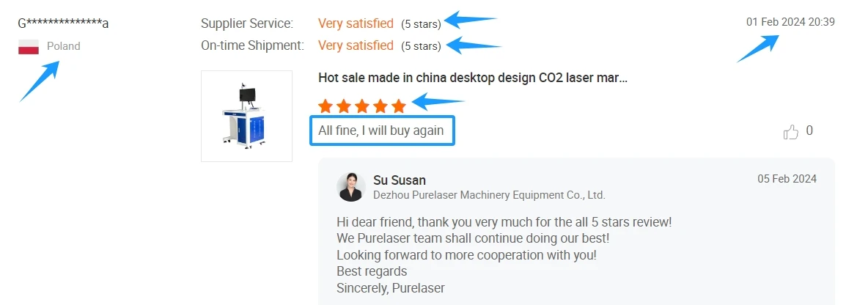Click the Su Susan reply author name
The height and width of the screenshot is (305, 868).
pyautogui.click(x=399, y=180)
